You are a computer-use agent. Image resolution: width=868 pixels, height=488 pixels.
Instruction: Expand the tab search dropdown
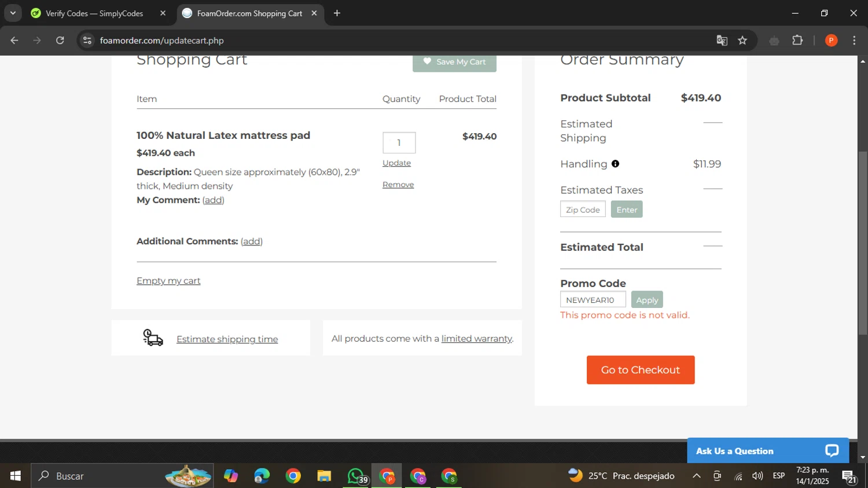coord(13,13)
